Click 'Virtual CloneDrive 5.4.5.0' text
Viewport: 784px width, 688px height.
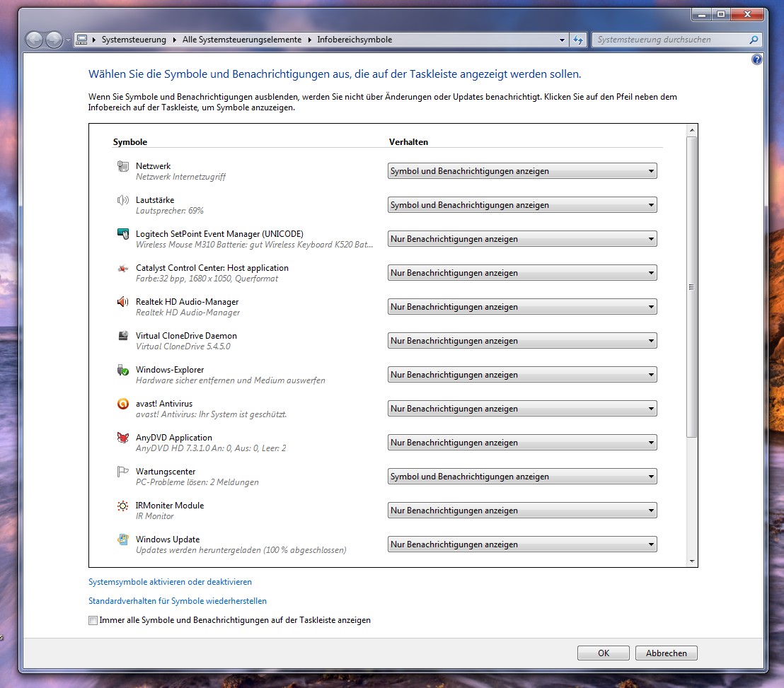[183, 346]
